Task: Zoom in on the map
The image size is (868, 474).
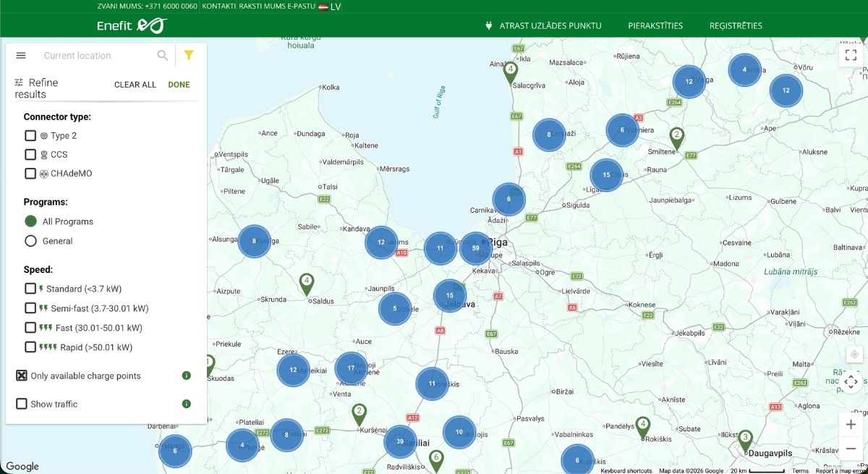Action: pyautogui.click(x=851, y=425)
